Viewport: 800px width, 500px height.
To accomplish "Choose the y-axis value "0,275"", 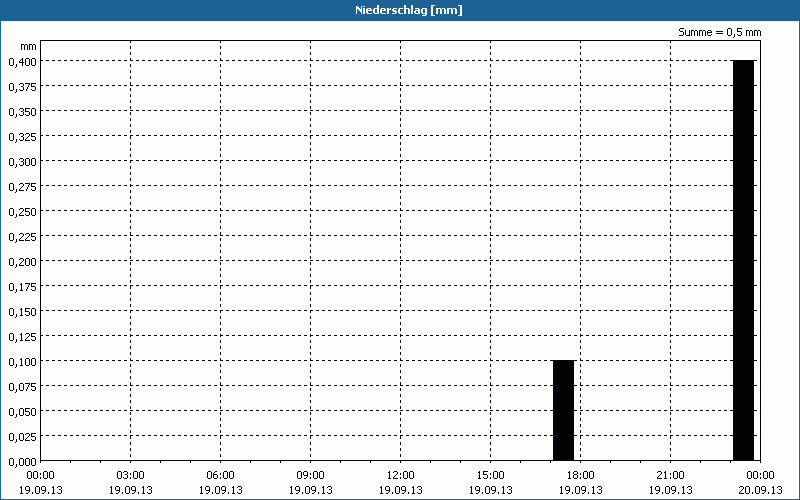I will [22, 186].
